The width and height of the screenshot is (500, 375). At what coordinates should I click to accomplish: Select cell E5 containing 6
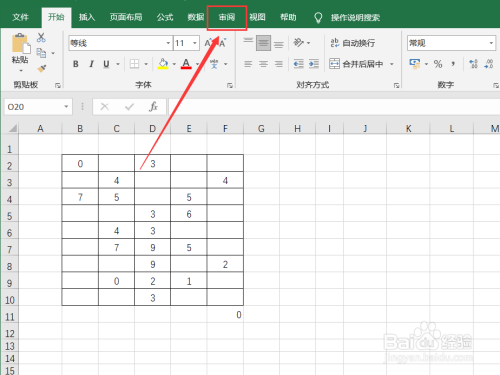tap(189, 214)
